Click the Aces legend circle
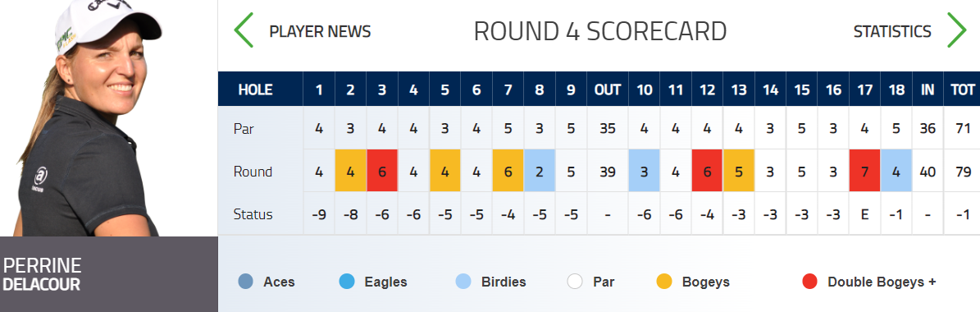 click(246, 282)
